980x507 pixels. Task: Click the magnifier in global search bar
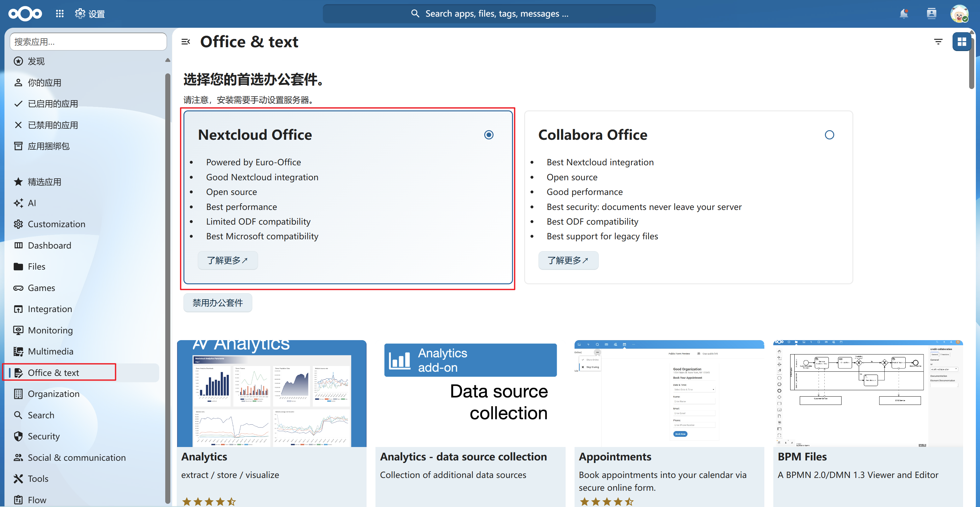coord(415,14)
